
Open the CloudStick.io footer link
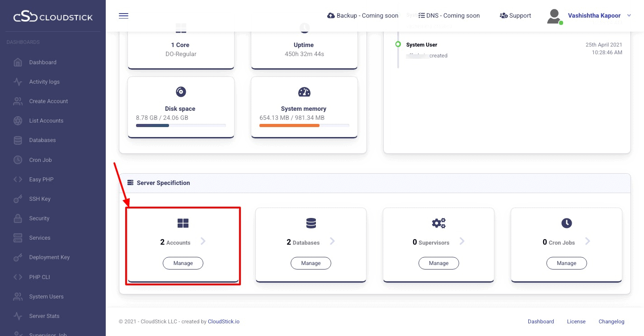pyautogui.click(x=223, y=322)
